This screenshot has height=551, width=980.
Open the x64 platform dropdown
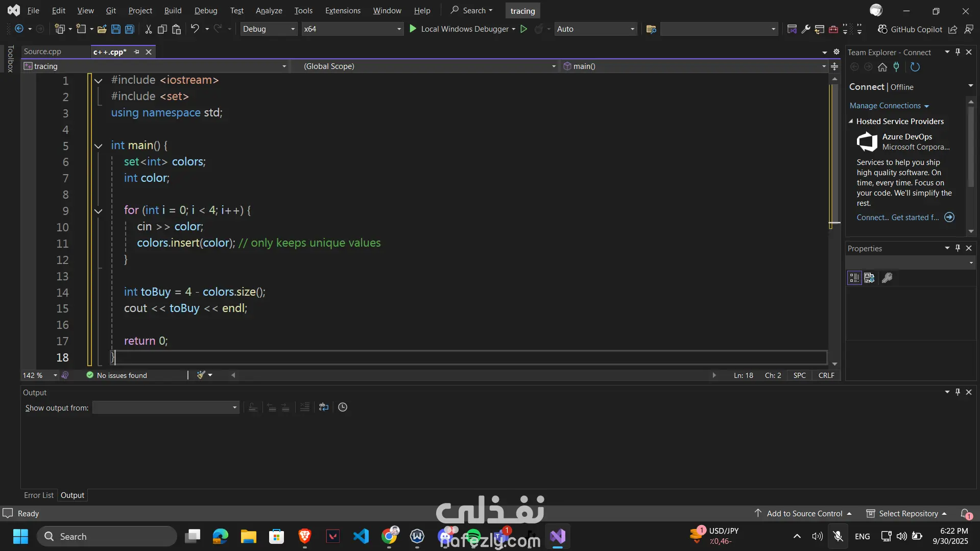[352, 29]
